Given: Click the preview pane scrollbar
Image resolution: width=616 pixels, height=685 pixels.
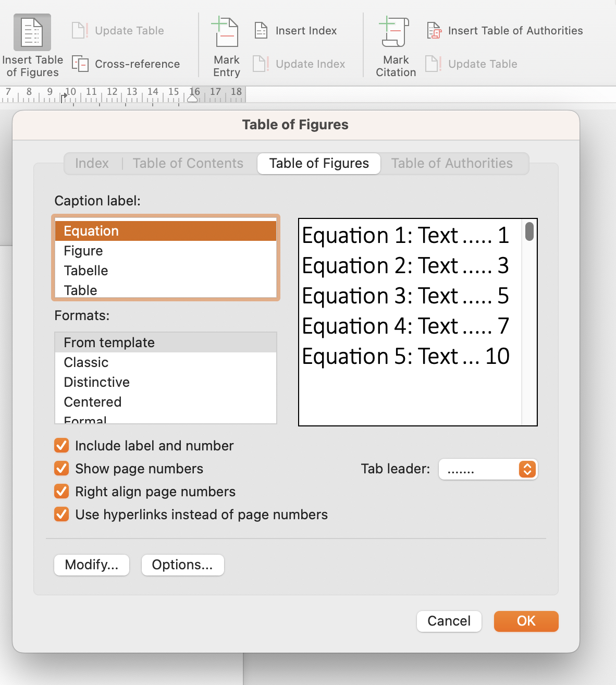Looking at the screenshot, I should point(529,232).
